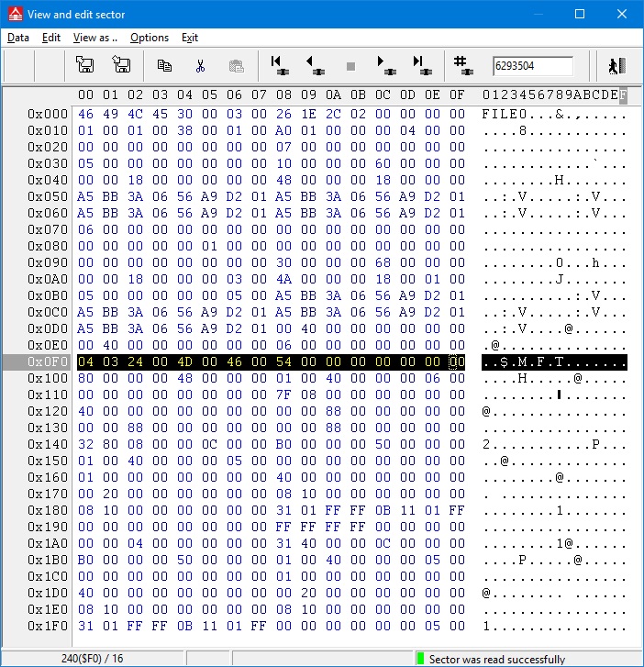Select the 0x0F0 row offset label
This screenshot has height=667, width=644.
tap(48, 362)
